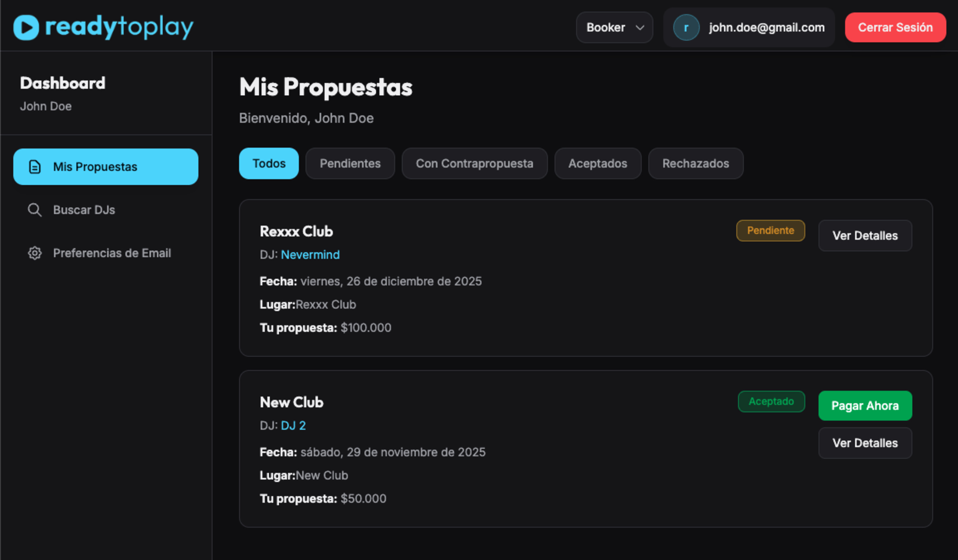Viewport: 958px width, 560px height.
Task: Click the round user avatar icon
Action: pyautogui.click(x=686, y=27)
